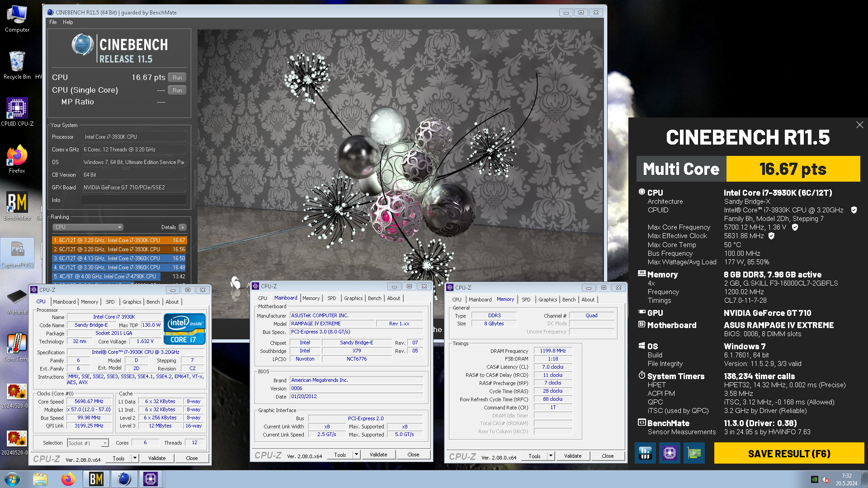Launch Firefox desktop shortcut

pyautogui.click(x=17, y=159)
